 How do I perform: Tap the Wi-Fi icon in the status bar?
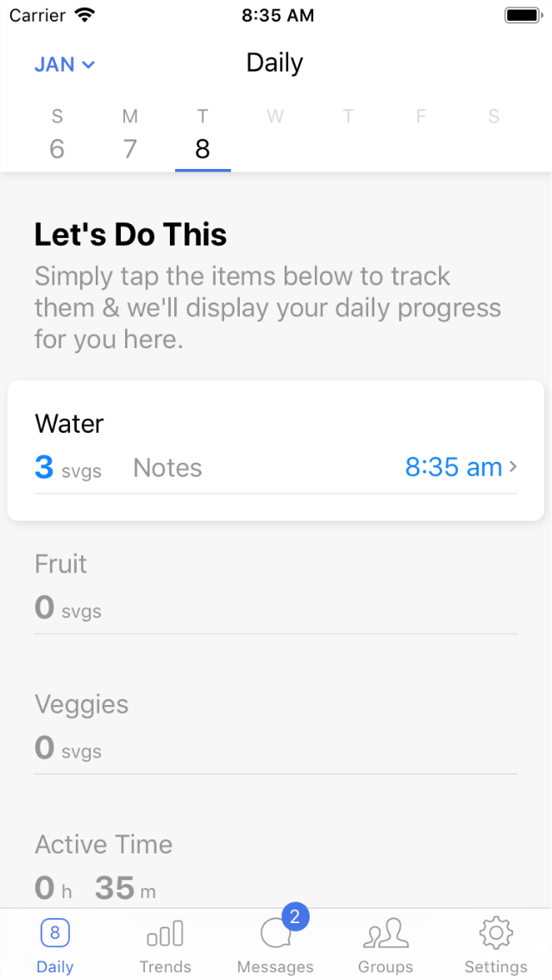point(84,14)
